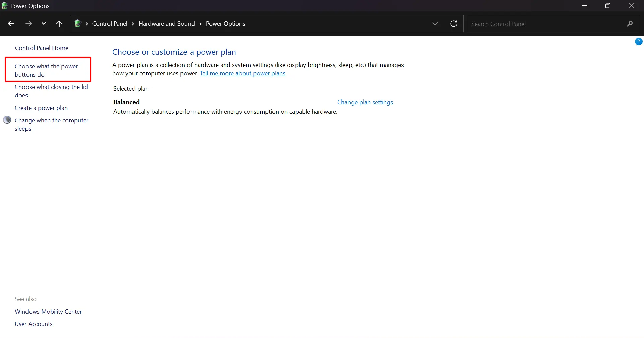Viewport: 644px width, 338px height.
Task: Click the forward navigation arrow
Action: [29, 24]
